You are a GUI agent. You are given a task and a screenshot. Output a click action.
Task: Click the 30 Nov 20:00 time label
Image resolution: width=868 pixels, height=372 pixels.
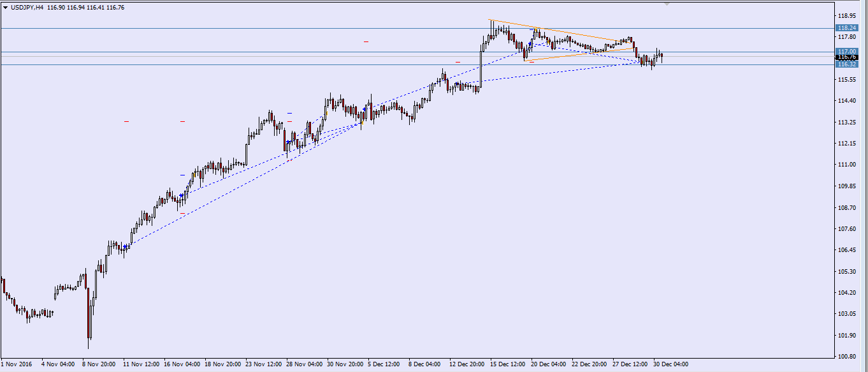(345, 364)
